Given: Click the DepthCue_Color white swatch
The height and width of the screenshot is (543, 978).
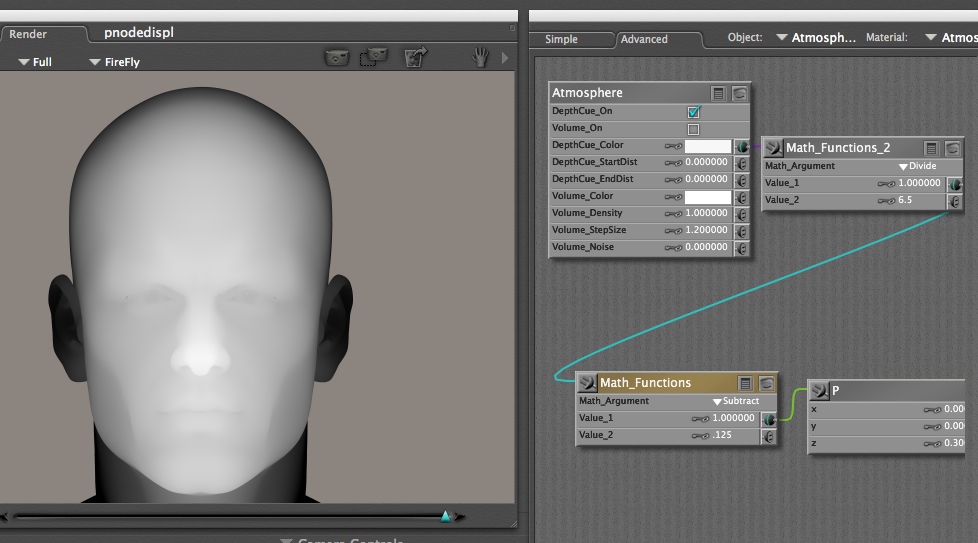Looking at the screenshot, I should pos(708,146).
